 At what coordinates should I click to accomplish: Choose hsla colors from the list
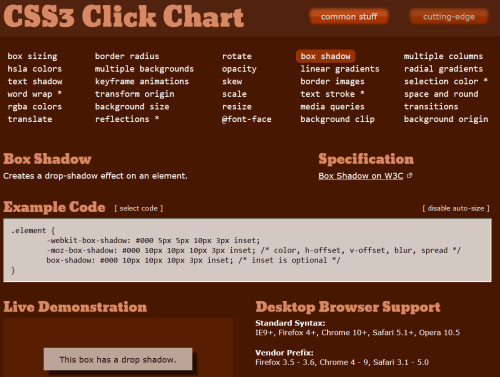35,69
